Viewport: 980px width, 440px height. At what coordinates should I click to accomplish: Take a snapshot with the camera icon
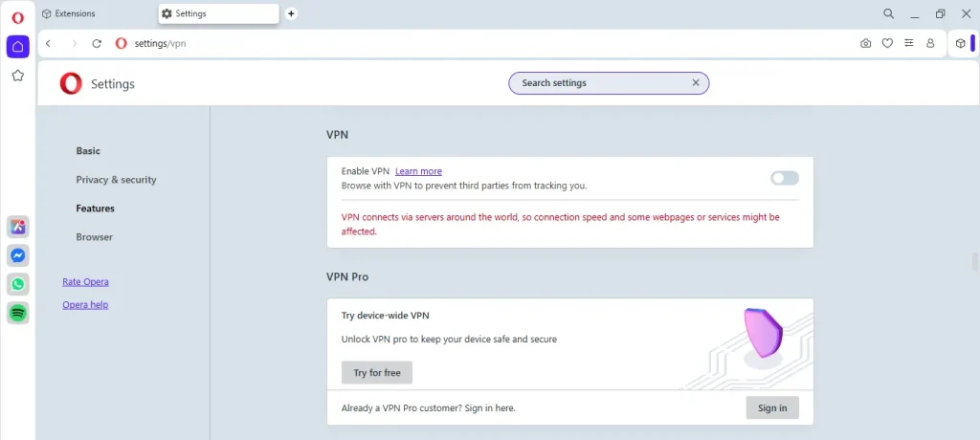point(865,44)
